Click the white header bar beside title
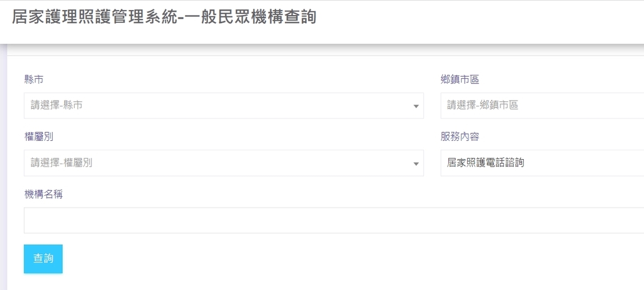 (x=480, y=21)
